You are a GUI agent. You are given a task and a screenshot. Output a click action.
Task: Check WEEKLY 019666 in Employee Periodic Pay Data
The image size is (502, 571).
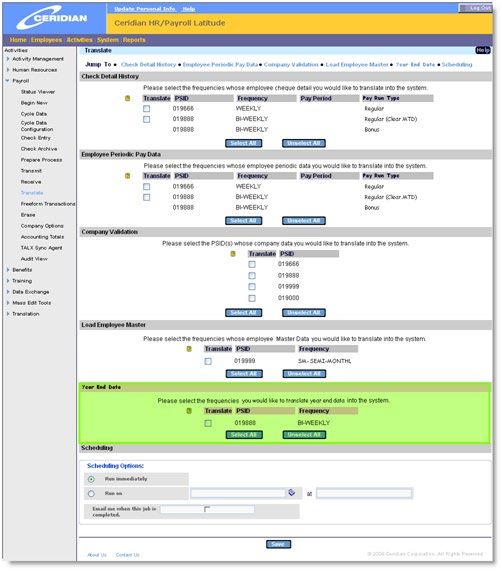point(146,186)
